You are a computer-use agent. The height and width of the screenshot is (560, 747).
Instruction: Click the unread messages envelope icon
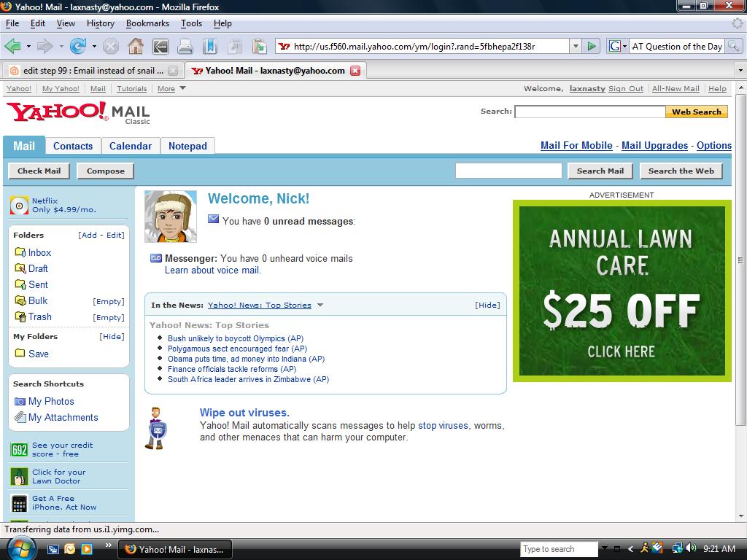(x=214, y=219)
